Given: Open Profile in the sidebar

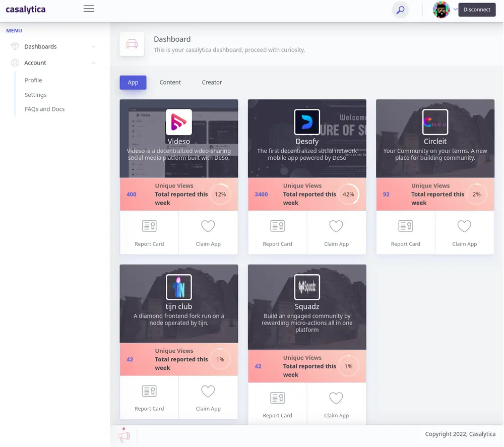Looking at the screenshot, I should (33, 80).
